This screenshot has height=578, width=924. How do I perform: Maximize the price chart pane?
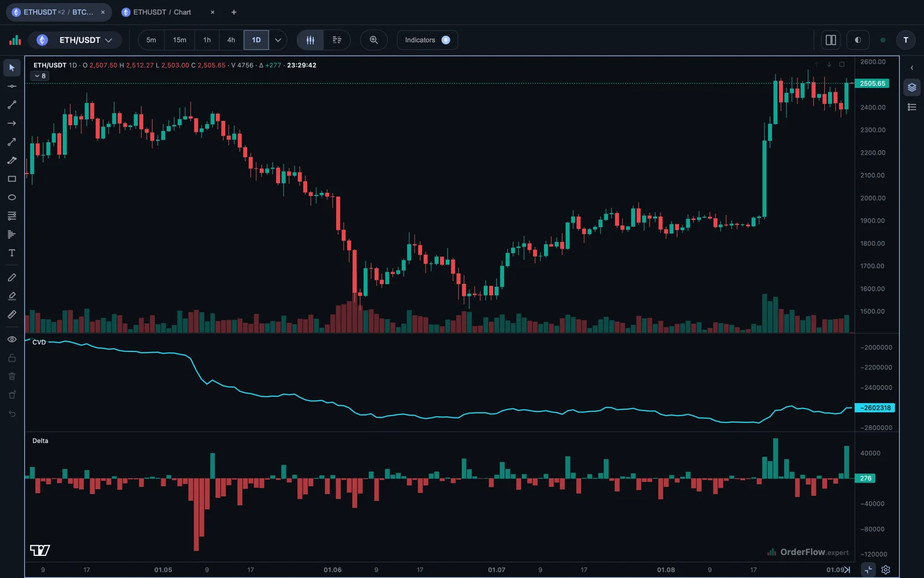pyautogui.click(x=842, y=64)
